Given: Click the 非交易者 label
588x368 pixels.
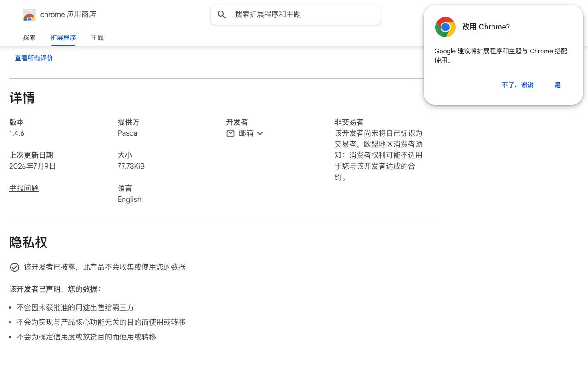Looking at the screenshot, I should tap(349, 122).
